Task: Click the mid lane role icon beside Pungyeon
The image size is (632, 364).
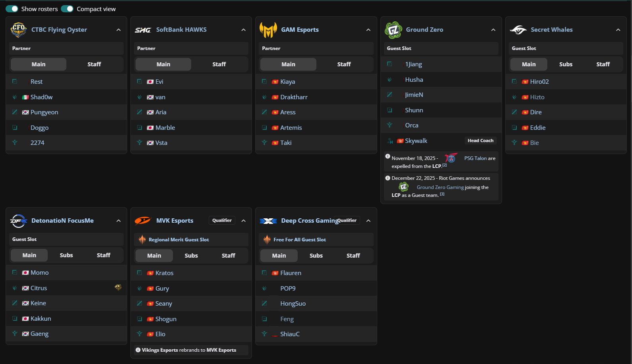Action: 15,112
